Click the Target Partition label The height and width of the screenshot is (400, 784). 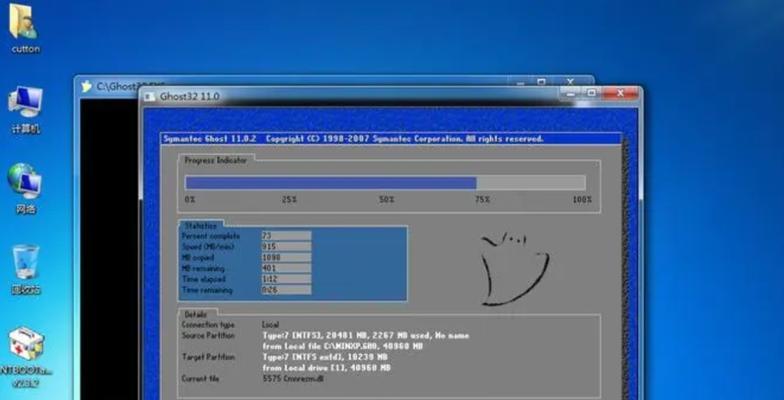[x=208, y=357]
